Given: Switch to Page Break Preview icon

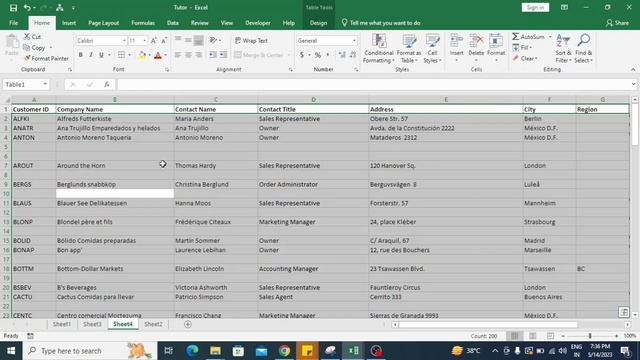Looking at the screenshot, I should click(x=550, y=336).
